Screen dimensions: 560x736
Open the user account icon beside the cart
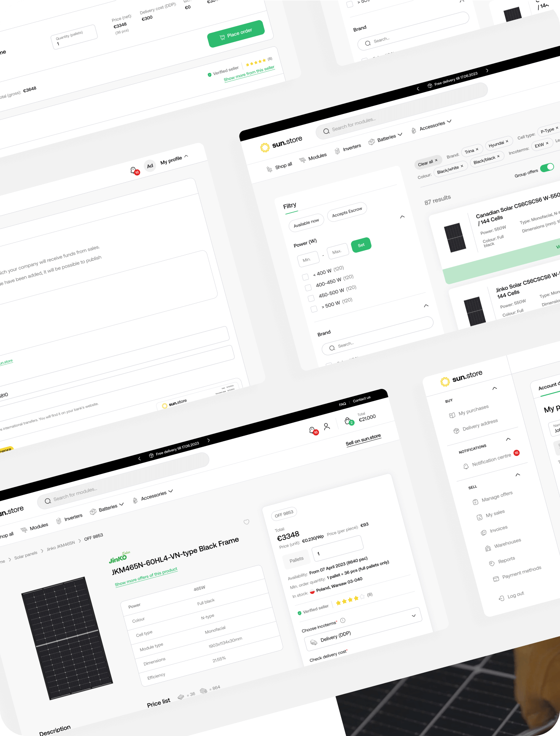pos(327,426)
